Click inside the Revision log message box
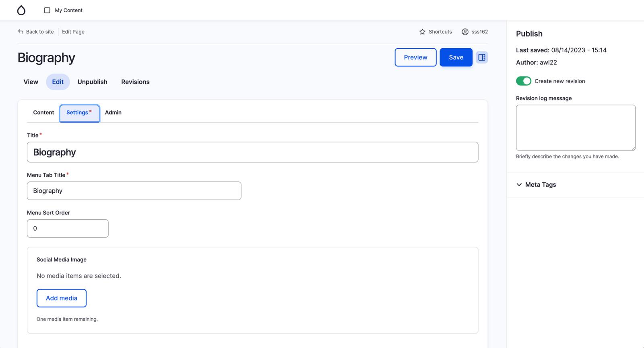The width and height of the screenshot is (644, 348). pos(576,128)
